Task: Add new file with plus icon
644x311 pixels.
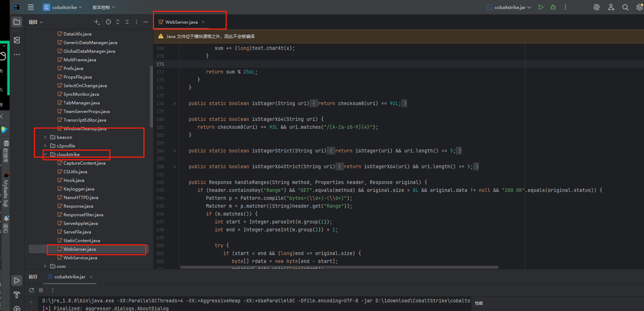Action: 97,22
